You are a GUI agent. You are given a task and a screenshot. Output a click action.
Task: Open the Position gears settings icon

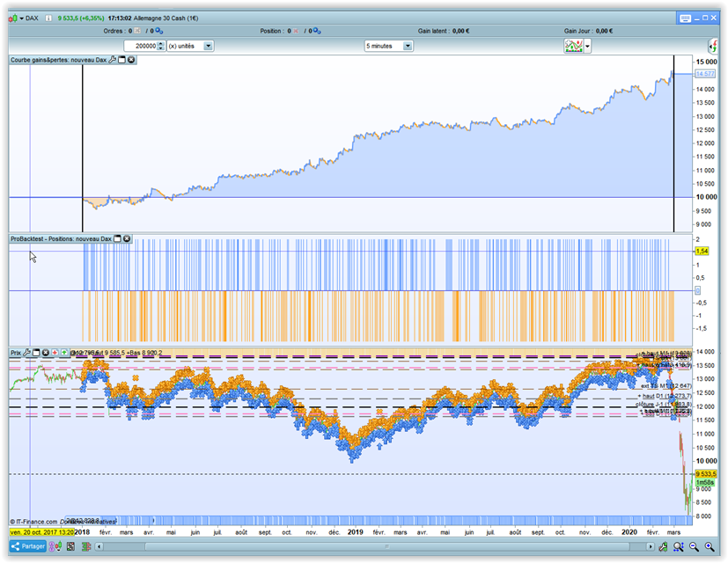pyautogui.click(x=317, y=31)
